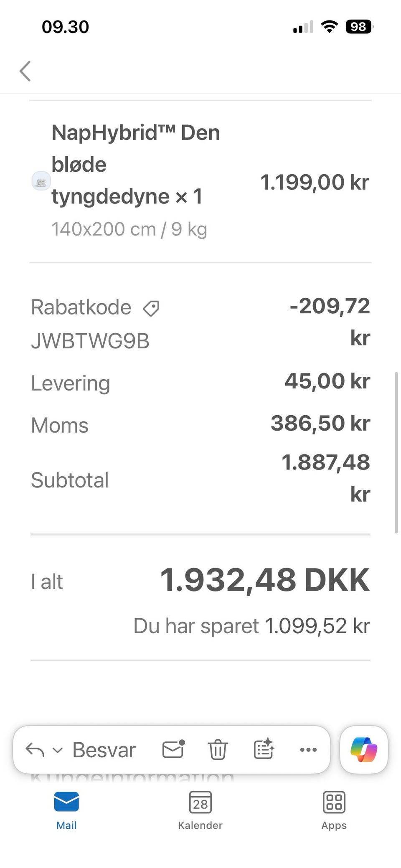Image resolution: width=401 pixels, height=868 pixels.
Task: Tap the total amount 1.932,48 DKK
Action: click(265, 581)
